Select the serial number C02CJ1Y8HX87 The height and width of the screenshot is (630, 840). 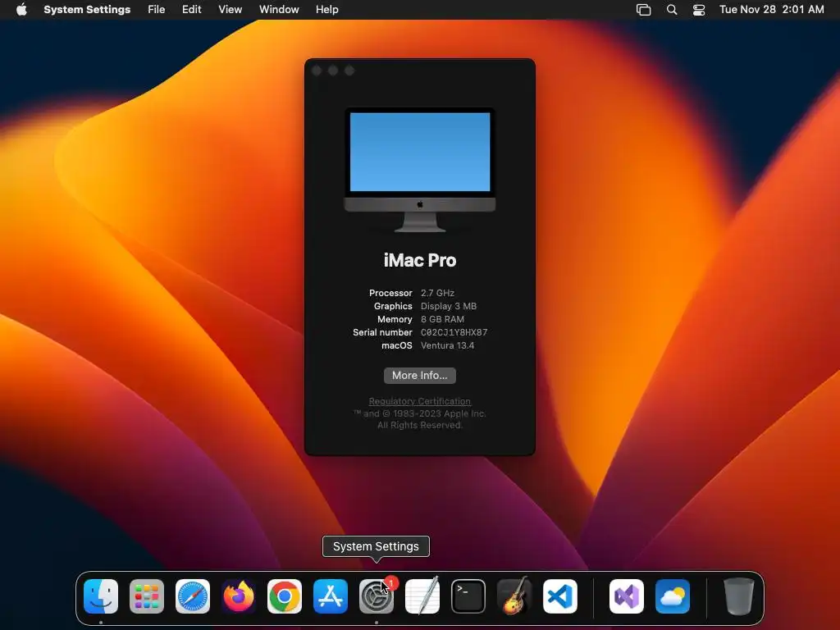[454, 332]
